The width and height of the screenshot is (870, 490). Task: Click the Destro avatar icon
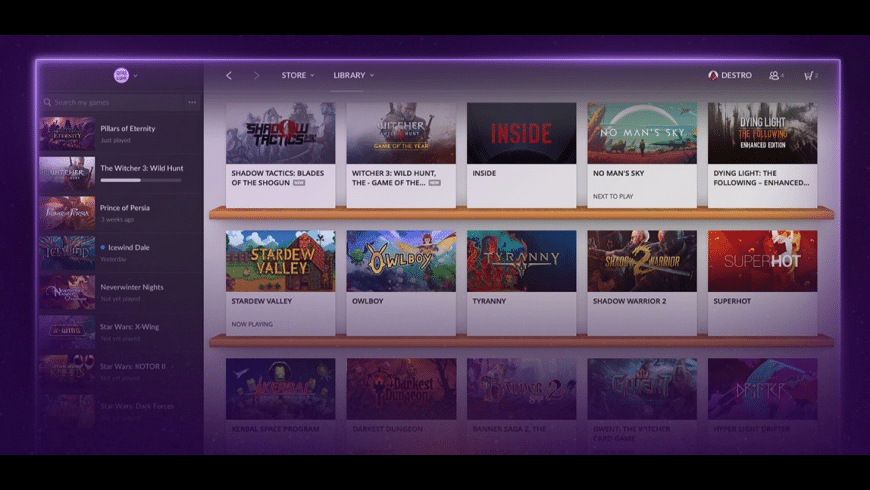713,75
